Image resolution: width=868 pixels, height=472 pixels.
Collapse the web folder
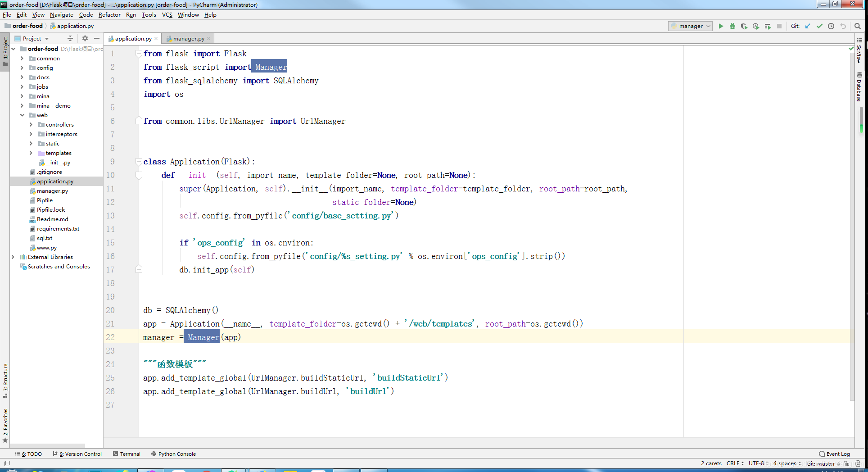[22, 115]
